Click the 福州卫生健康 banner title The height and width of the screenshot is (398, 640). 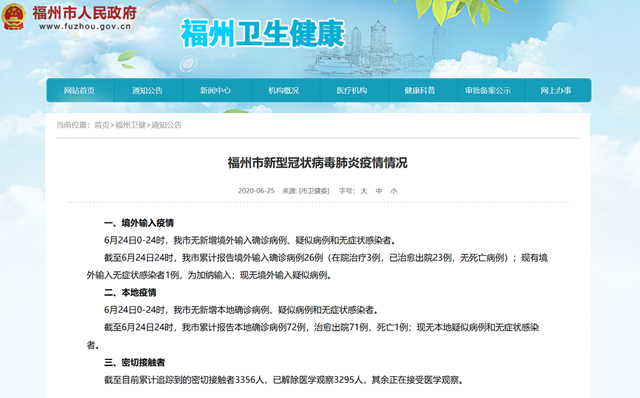click(x=262, y=33)
